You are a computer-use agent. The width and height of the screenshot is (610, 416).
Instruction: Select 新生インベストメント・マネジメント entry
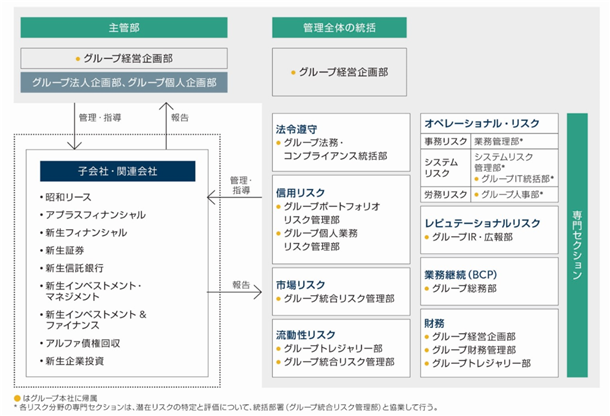[x=93, y=291]
